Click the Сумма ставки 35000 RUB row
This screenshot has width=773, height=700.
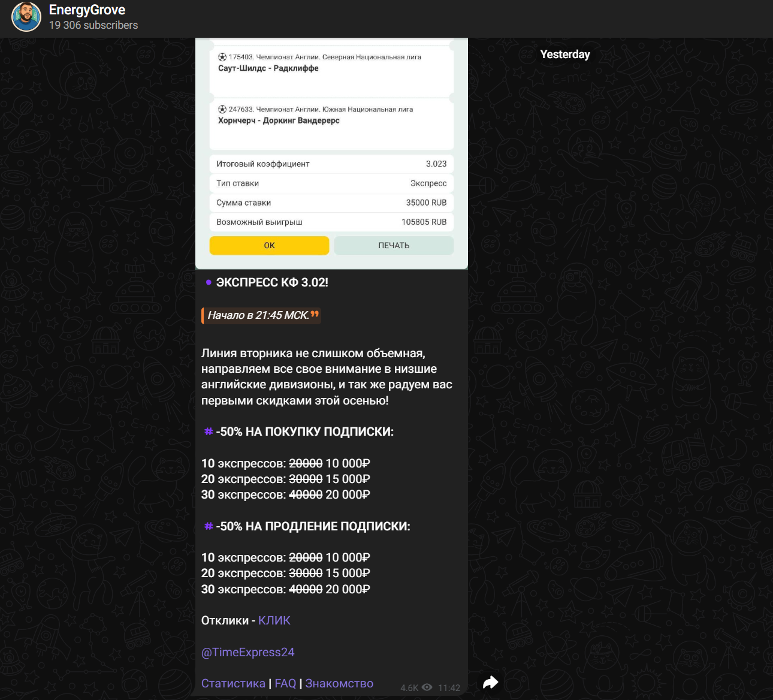pos(331,203)
